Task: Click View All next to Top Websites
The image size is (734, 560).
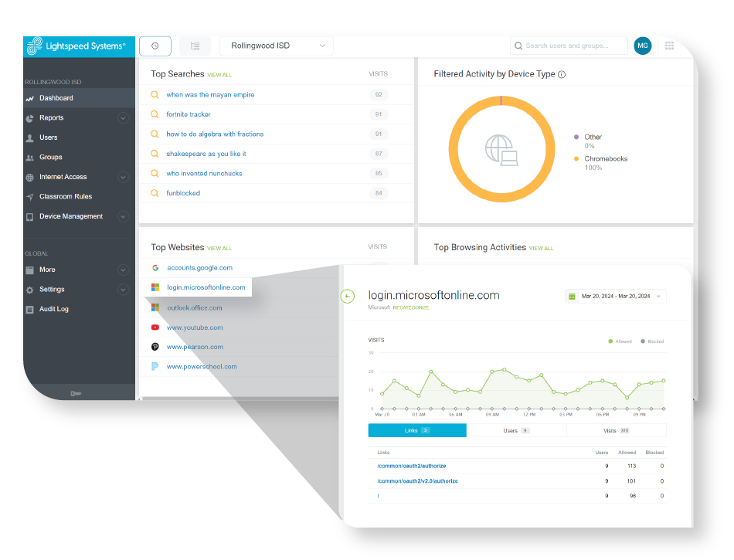Action: [219, 249]
